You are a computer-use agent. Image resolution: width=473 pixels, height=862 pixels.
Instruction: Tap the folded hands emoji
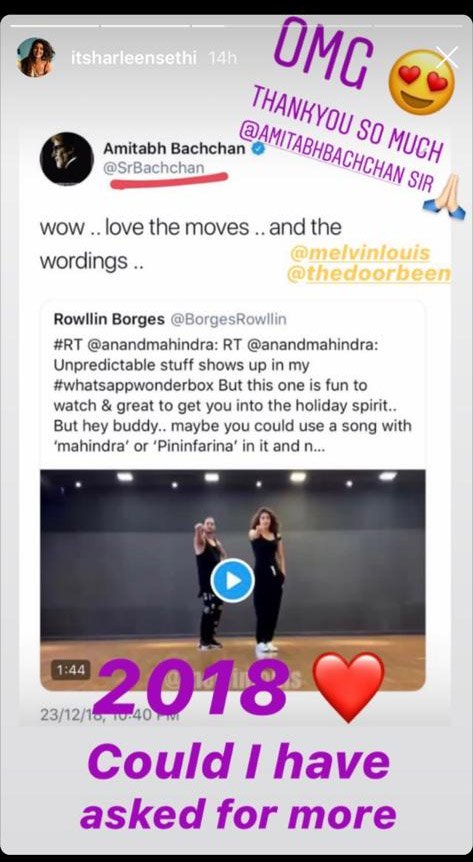coord(445,197)
